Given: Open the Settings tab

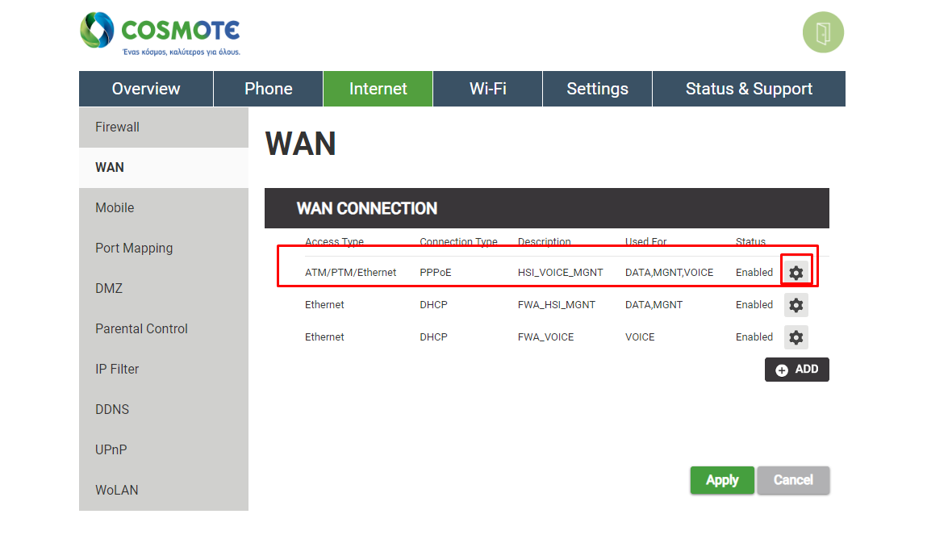Looking at the screenshot, I should pos(597,89).
